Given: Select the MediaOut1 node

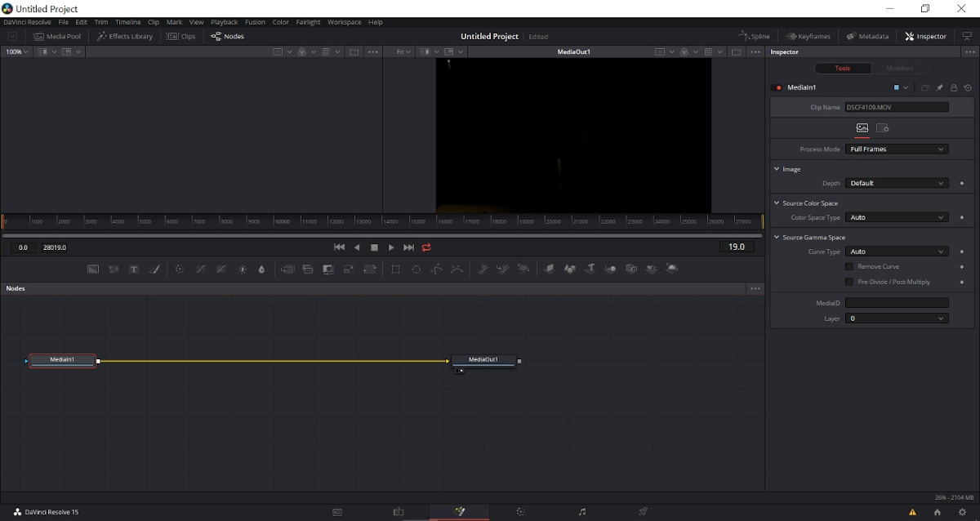Looking at the screenshot, I should pos(483,360).
